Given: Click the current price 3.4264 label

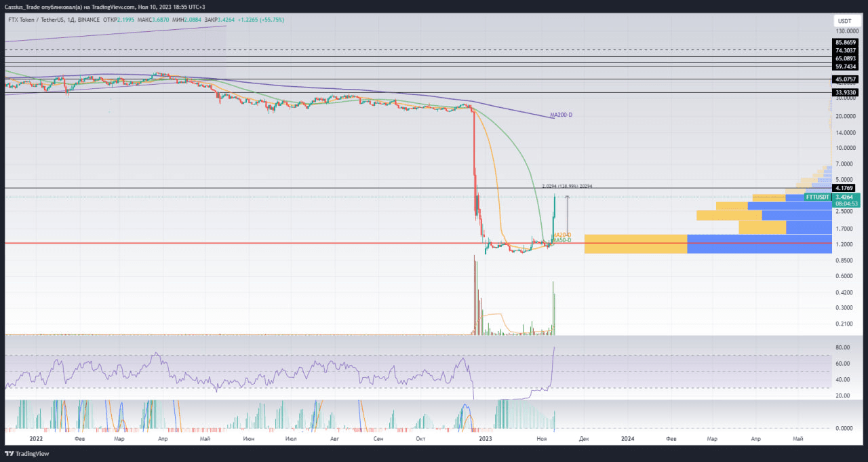Looking at the screenshot, I should tap(846, 197).
